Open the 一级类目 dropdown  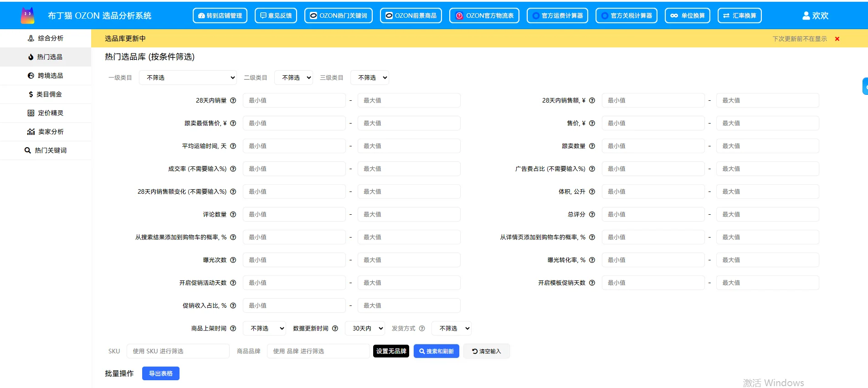pyautogui.click(x=188, y=78)
